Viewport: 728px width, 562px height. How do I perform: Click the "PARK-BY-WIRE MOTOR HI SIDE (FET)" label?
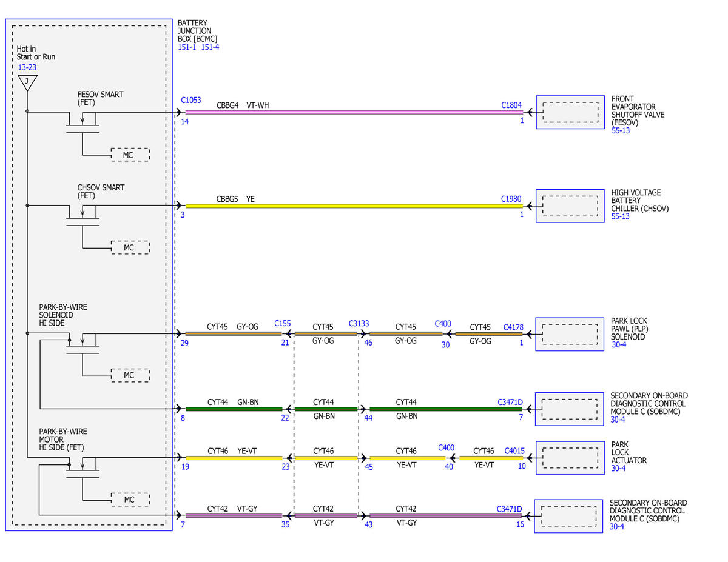click(x=63, y=440)
